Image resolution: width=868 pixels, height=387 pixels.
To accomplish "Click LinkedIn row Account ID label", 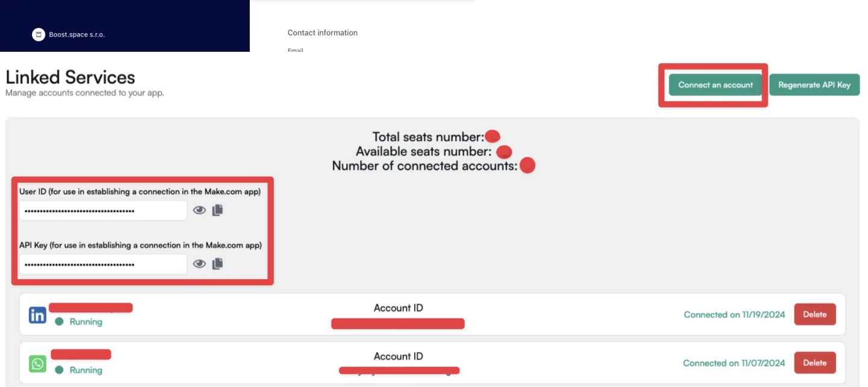I will [x=398, y=308].
